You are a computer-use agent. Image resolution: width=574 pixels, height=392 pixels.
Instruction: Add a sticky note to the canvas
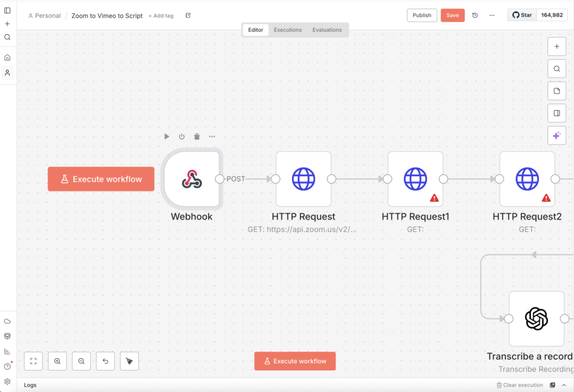point(557,91)
